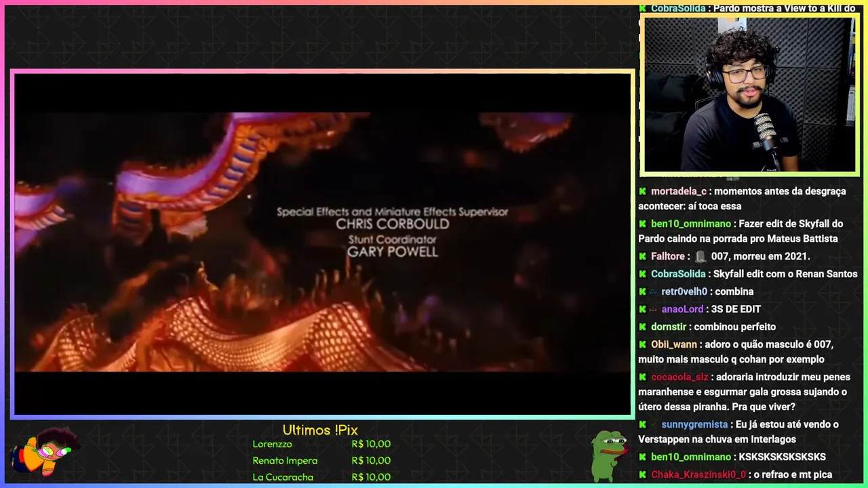868x488 pixels.
Task: Click the Kick badge beside cocacola_slz
Action: [642, 377]
